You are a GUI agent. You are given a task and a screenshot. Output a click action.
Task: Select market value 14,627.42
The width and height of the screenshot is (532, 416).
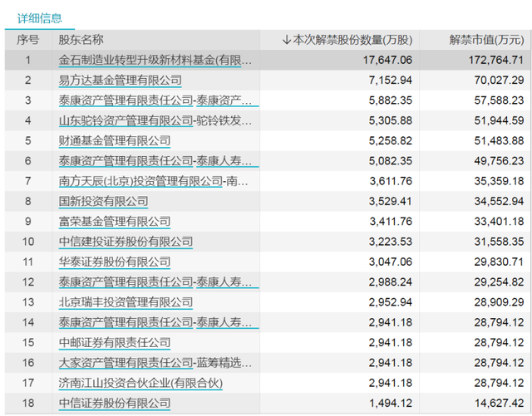[499, 403]
